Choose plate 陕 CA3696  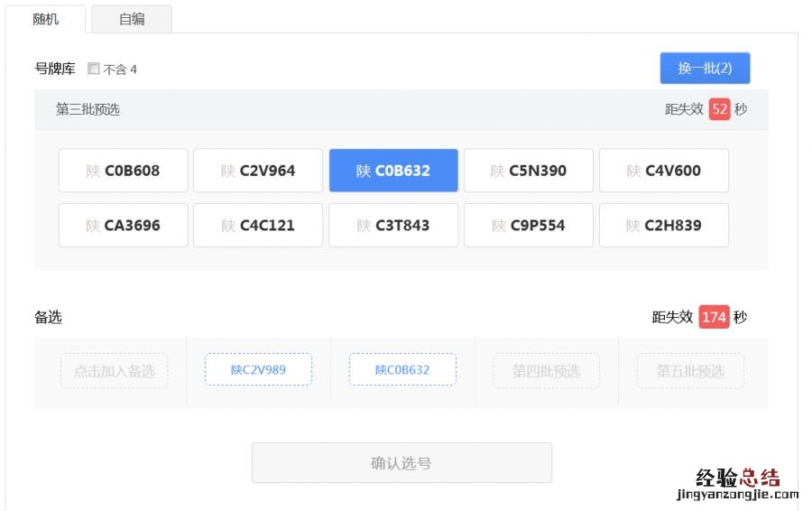tap(124, 226)
